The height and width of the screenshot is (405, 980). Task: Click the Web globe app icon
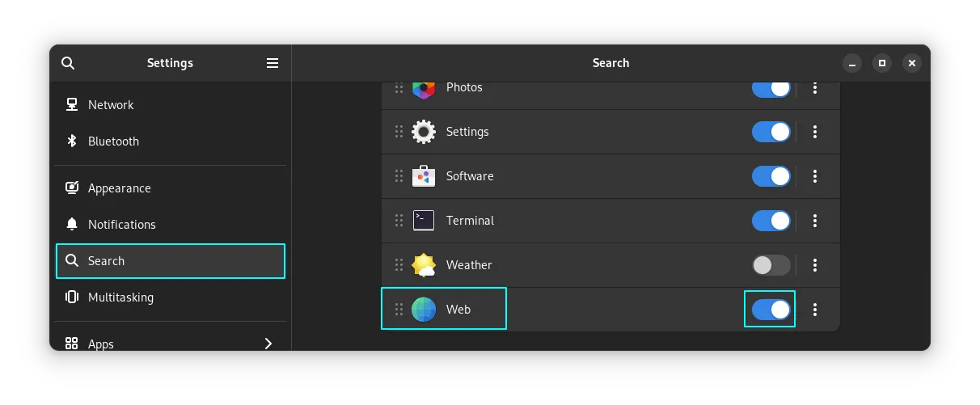click(424, 310)
